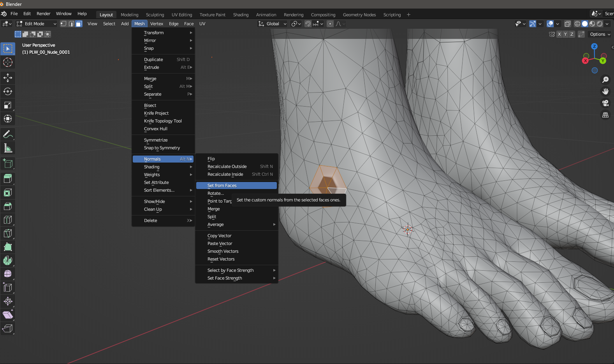This screenshot has width=614, height=364.
Task: Switch to vertex select mode
Action: coord(63,24)
